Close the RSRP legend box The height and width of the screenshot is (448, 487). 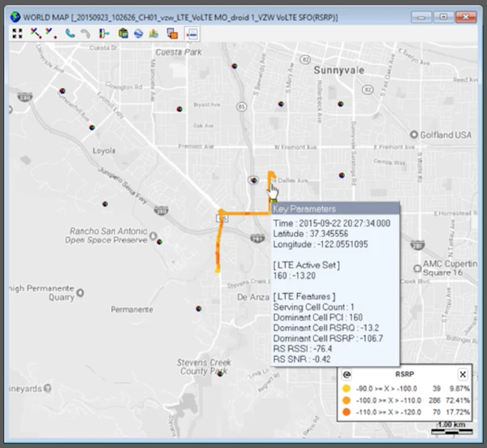(463, 374)
